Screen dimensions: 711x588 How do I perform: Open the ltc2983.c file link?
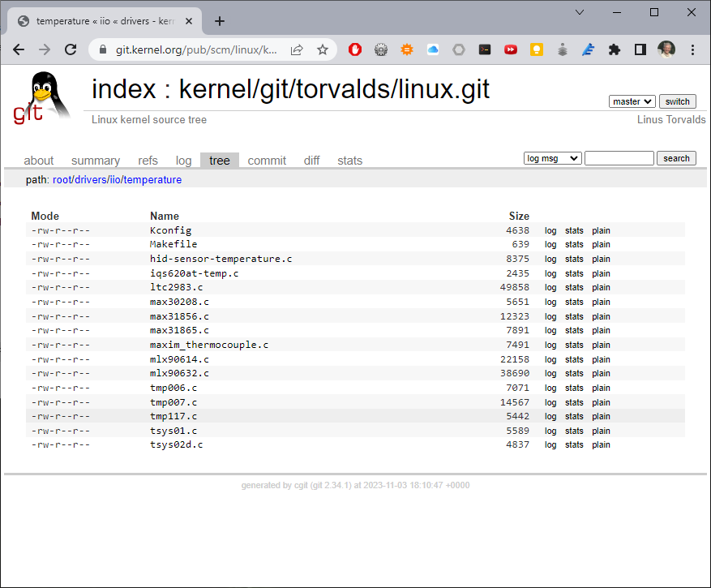coord(177,287)
